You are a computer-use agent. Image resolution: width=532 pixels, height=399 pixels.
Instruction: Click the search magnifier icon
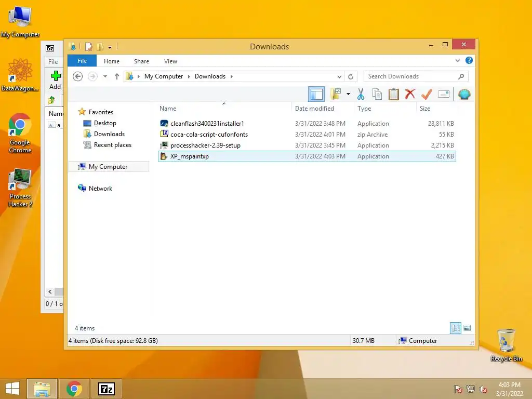(461, 76)
